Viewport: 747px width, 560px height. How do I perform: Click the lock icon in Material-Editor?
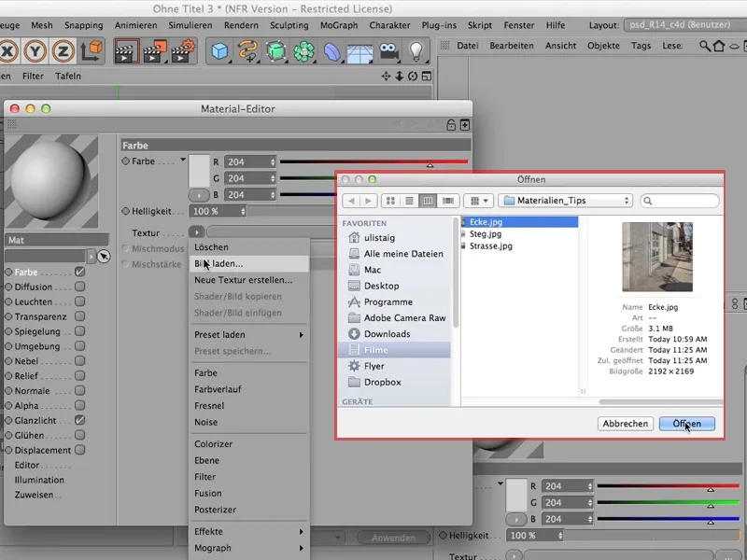451,125
